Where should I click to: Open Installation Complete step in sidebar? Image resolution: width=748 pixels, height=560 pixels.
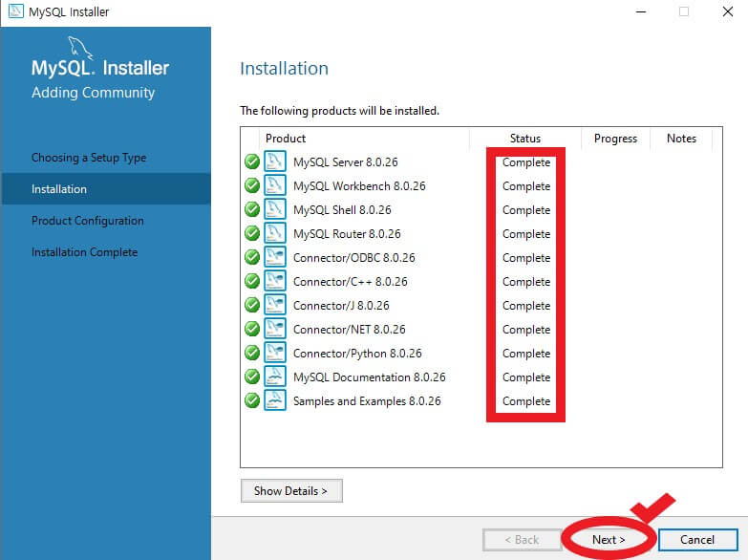84,252
